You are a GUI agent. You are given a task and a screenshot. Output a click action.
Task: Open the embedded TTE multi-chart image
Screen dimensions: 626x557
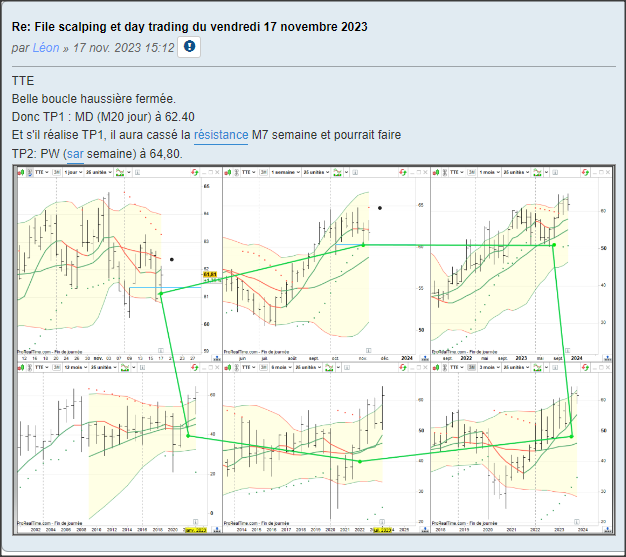(314, 350)
